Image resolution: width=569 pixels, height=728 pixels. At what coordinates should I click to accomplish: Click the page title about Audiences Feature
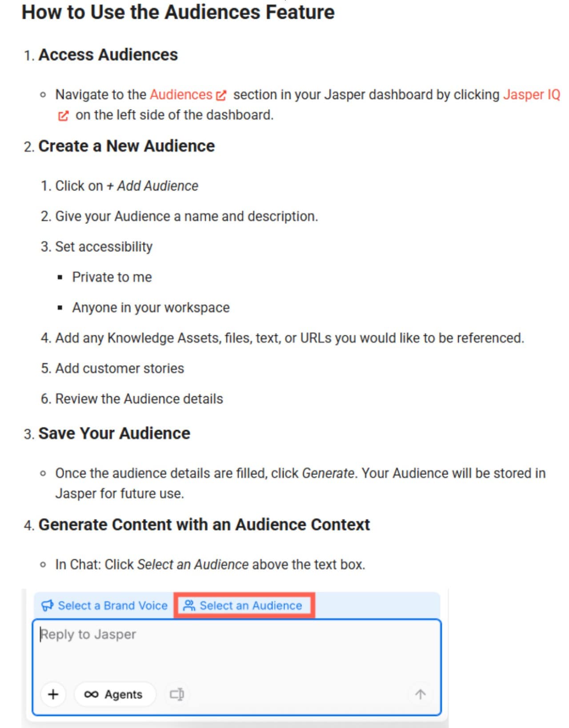(x=178, y=12)
